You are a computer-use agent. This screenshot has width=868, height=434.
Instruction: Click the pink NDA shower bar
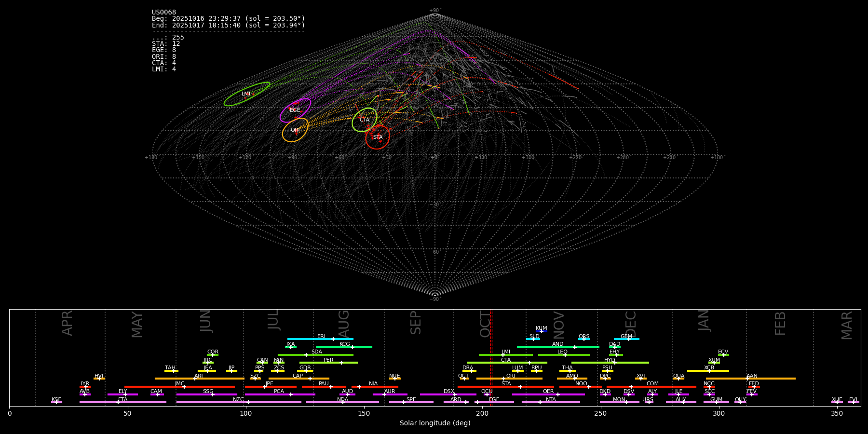click(342, 402)
